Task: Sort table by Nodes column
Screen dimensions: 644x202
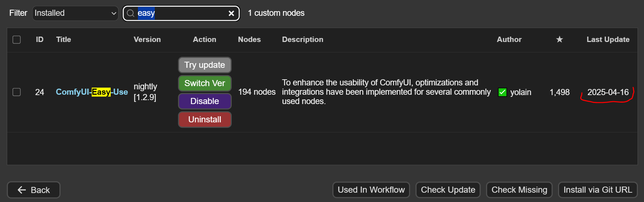Action: 249,39
